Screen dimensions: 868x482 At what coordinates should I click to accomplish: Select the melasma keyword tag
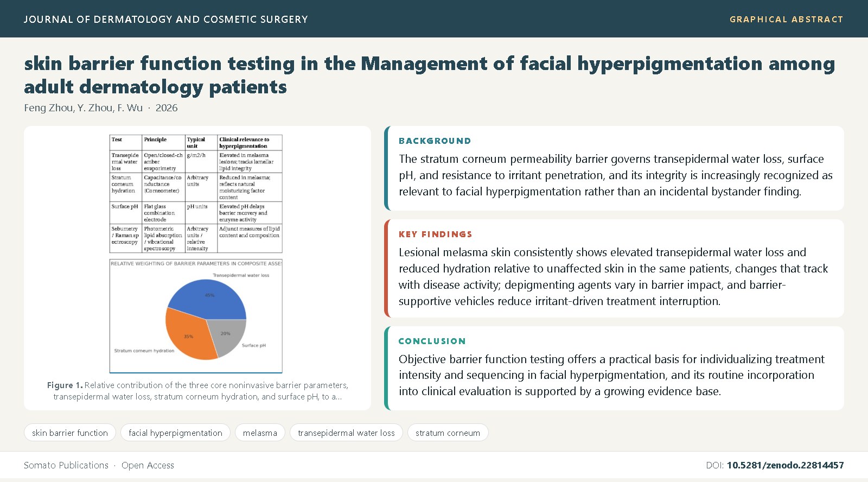click(260, 433)
